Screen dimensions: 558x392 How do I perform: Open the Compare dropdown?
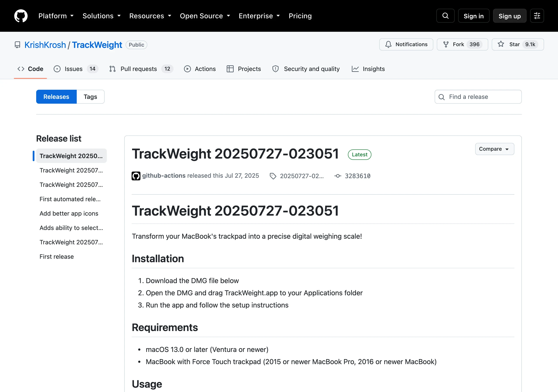coord(494,149)
